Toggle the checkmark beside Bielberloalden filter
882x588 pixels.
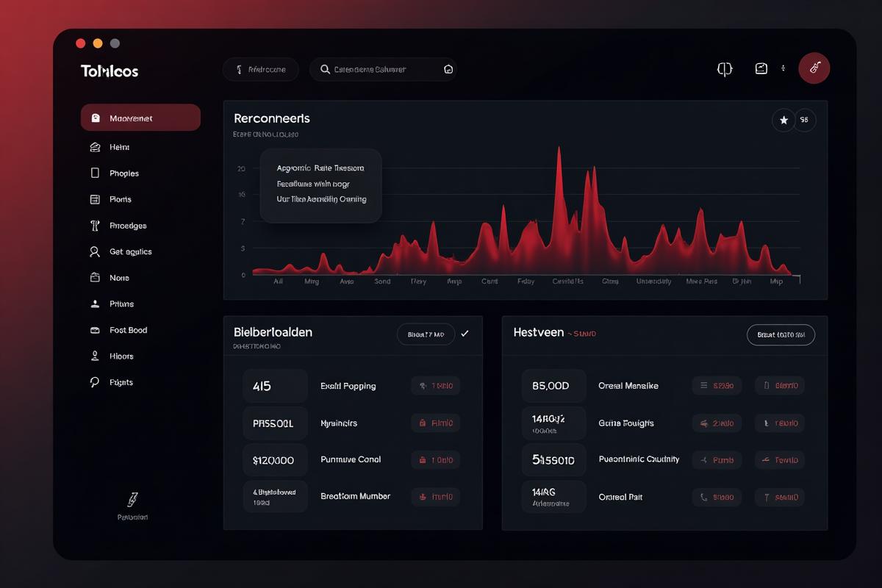pos(465,334)
